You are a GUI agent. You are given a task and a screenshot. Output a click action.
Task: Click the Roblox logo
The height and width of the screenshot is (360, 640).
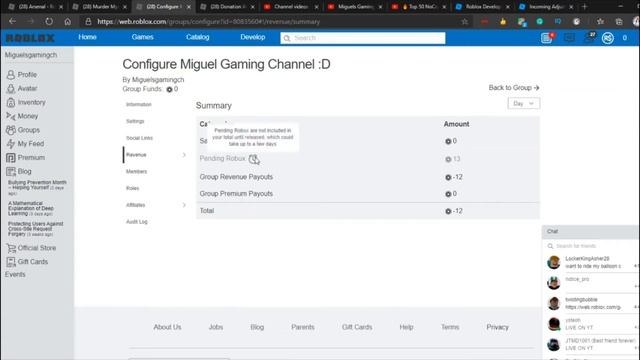pyautogui.click(x=30, y=38)
